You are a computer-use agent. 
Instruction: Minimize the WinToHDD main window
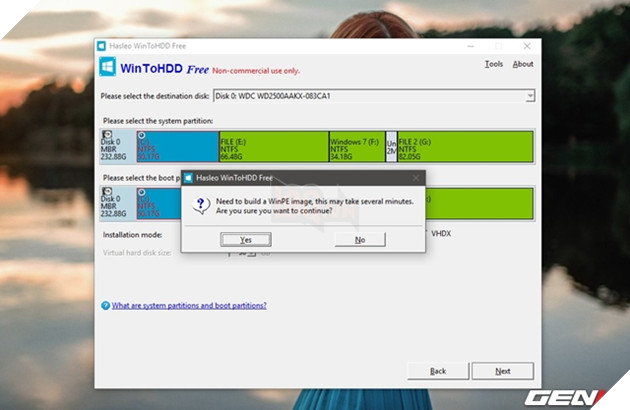[x=470, y=46]
